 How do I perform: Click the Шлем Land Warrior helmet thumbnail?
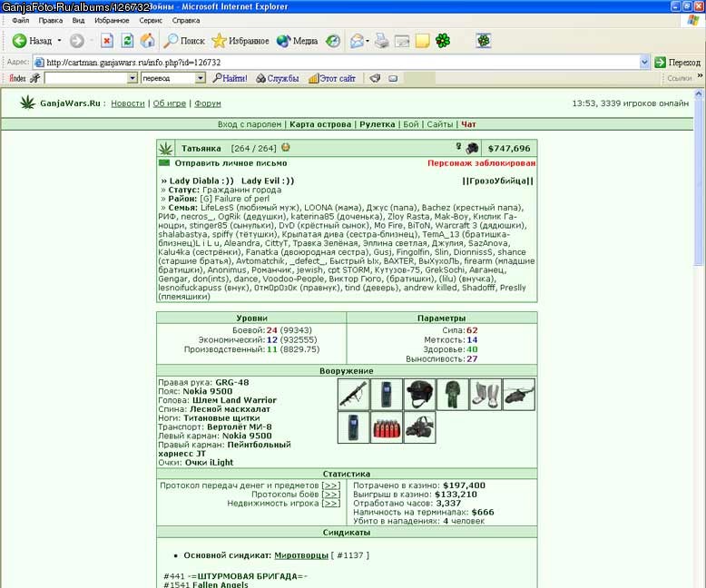pyautogui.click(x=419, y=395)
